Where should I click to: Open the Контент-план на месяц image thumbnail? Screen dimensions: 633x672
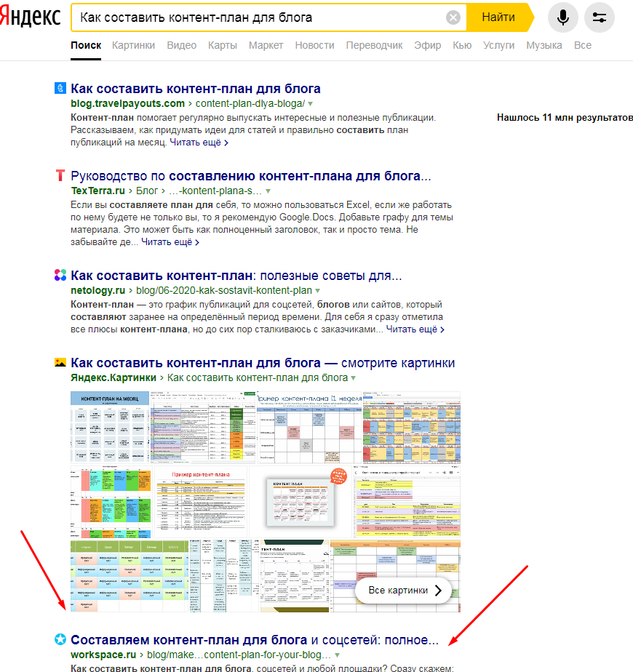[x=110, y=426]
